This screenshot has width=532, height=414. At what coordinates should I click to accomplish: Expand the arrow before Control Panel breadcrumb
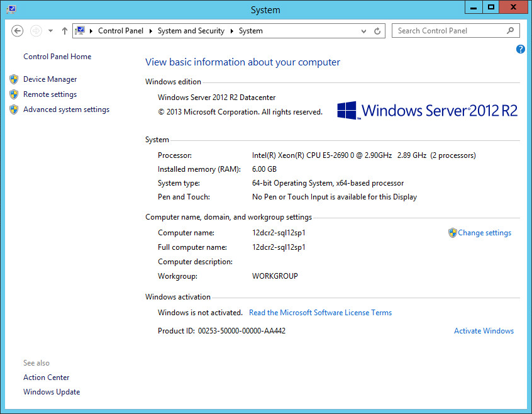[x=91, y=31]
